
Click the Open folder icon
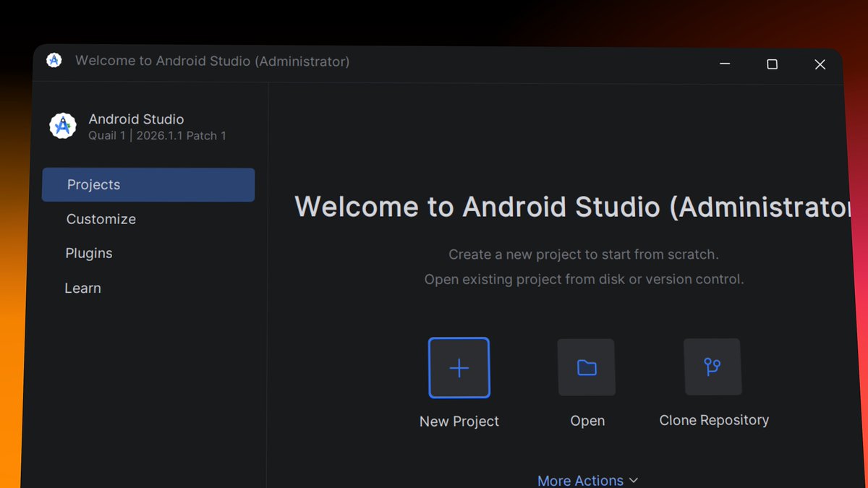(x=587, y=367)
